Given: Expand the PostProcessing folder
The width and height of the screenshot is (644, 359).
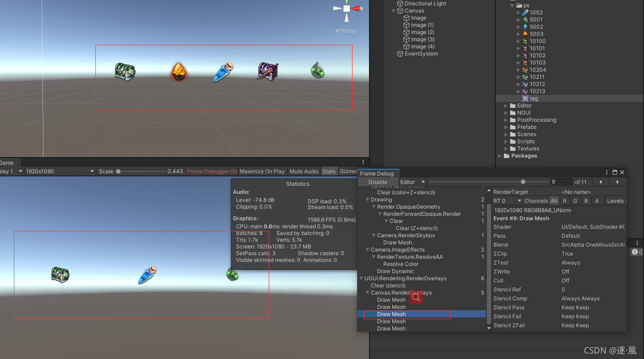Looking at the screenshot, I should pos(507,120).
